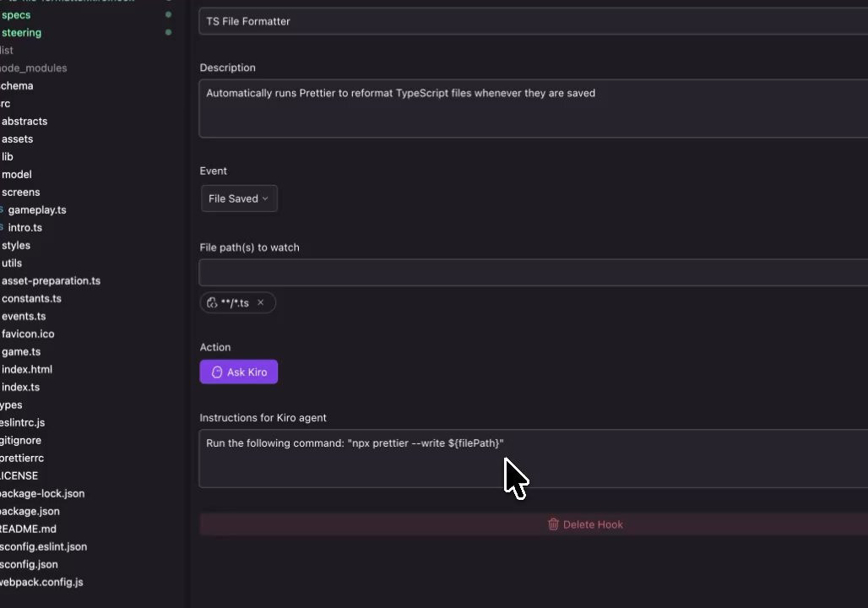Screen dimensions: 868x608
Task: Remove the **/*.ts path chip
Action: (261, 302)
